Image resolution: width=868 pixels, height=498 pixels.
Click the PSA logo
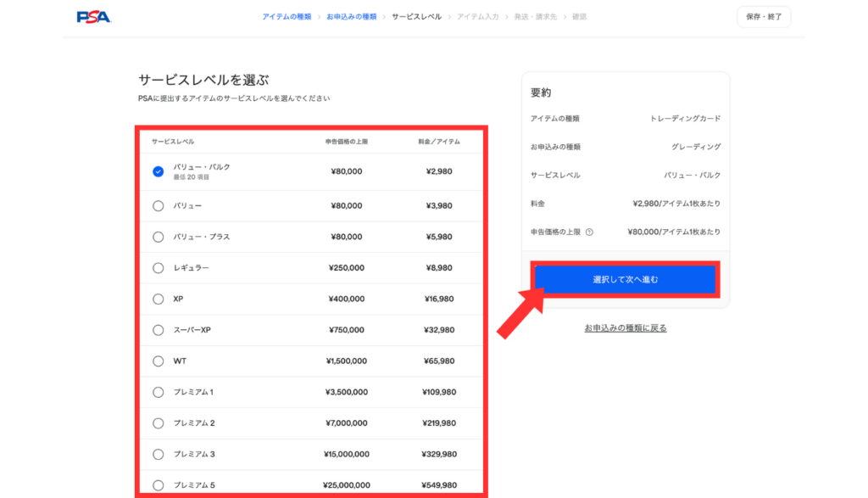click(93, 17)
